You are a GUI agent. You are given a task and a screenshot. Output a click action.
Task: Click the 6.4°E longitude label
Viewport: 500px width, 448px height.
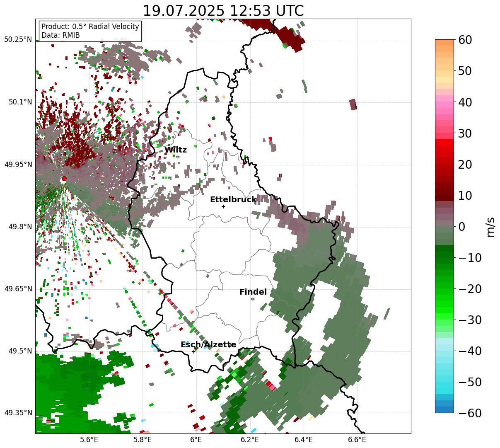(303, 440)
